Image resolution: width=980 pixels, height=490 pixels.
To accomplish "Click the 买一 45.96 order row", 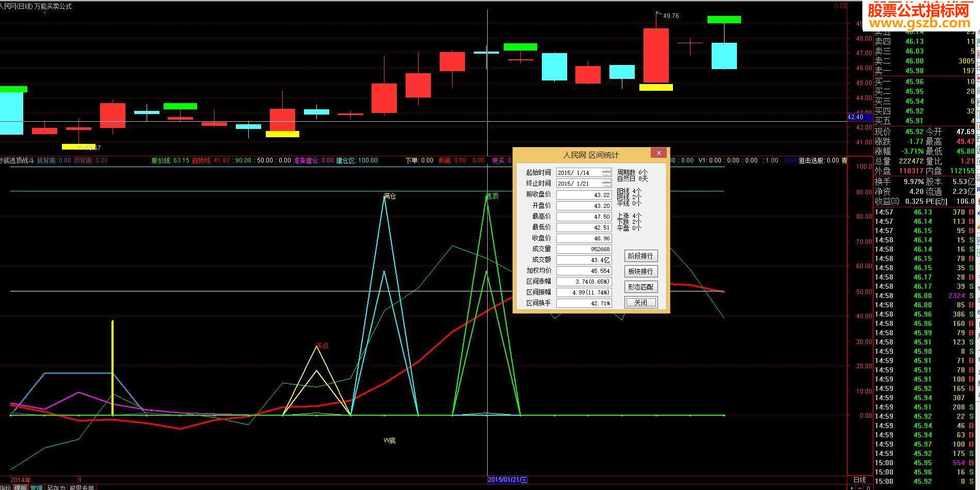I will click(x=925, y=82).
